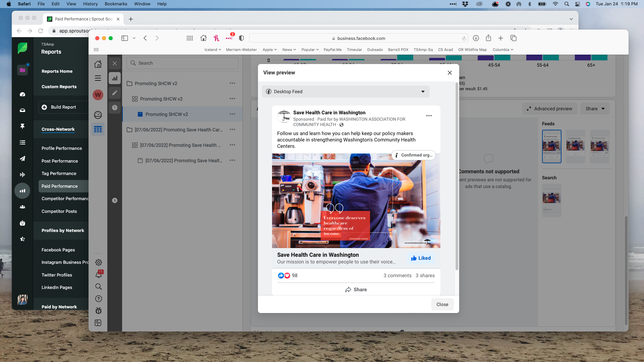Click the Honey extension icon
644x362 pixels.
coord(216,38)
